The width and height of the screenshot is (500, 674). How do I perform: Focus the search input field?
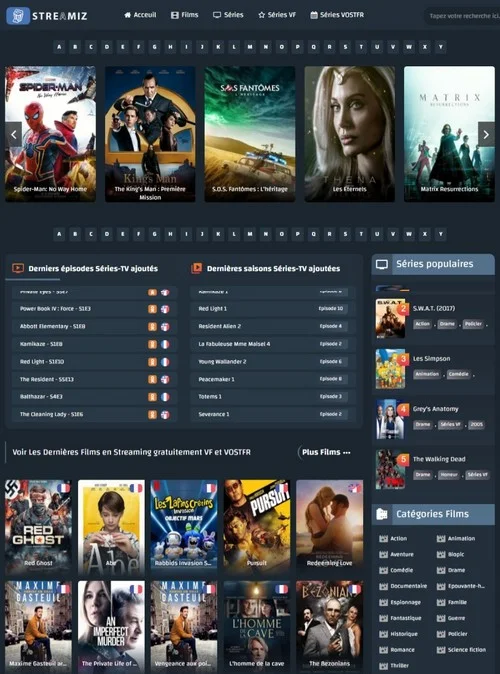463,16
